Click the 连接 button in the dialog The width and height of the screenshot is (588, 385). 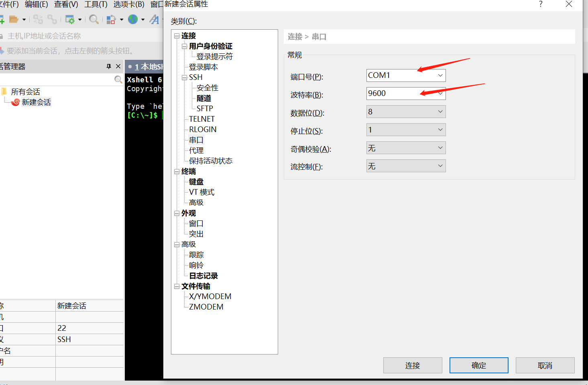(413, 365)
